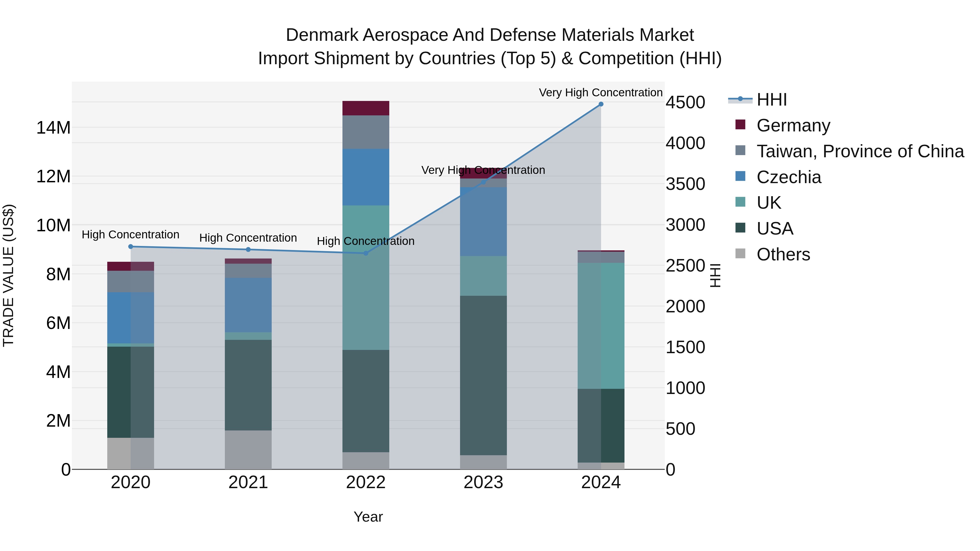Click the Germany maroon color swatch

[740, 124]
